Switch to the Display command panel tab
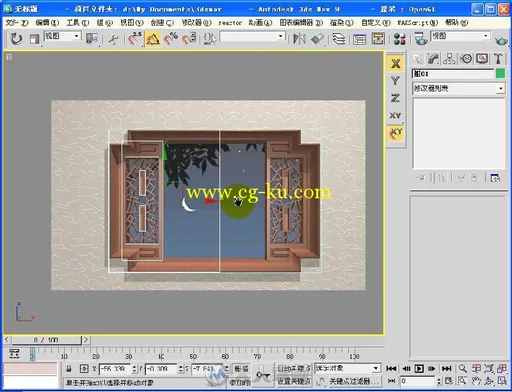Viewport: 512px width, 392px height. [482, 59]
